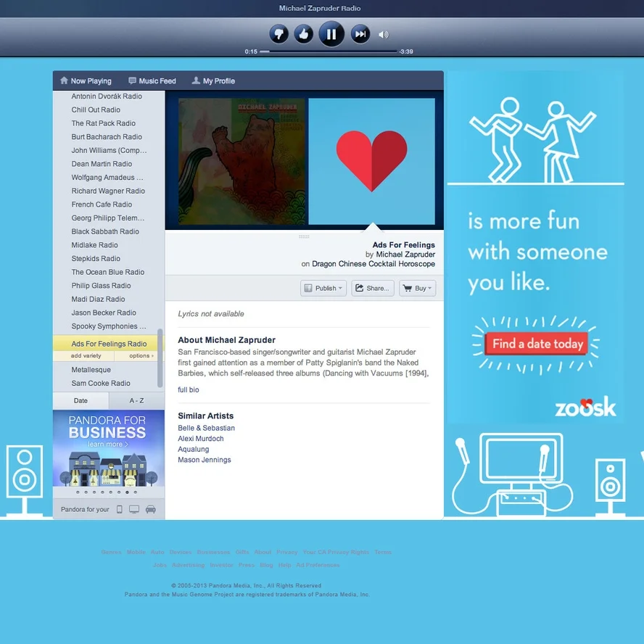Viewport: 644px width, 644px height.
Task: Select Dean Martin Radio station
Action: pyautogui.click(x=102, y=164)
